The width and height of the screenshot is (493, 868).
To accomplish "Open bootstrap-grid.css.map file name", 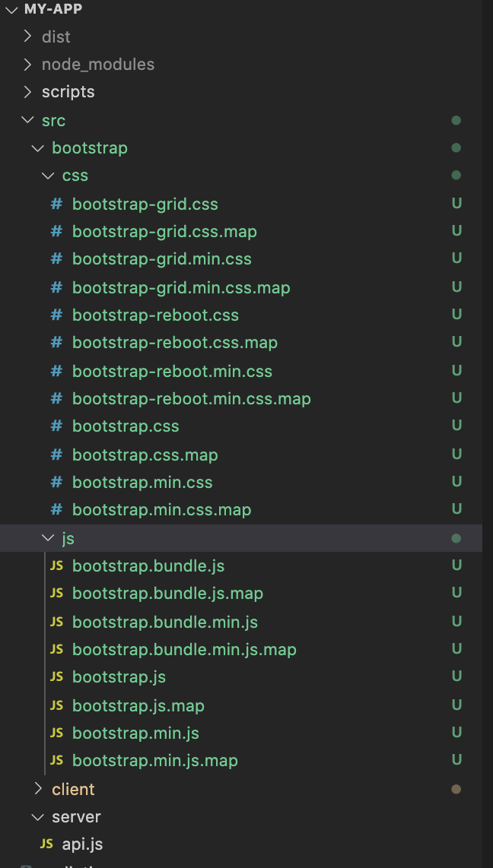I will 164,231.
